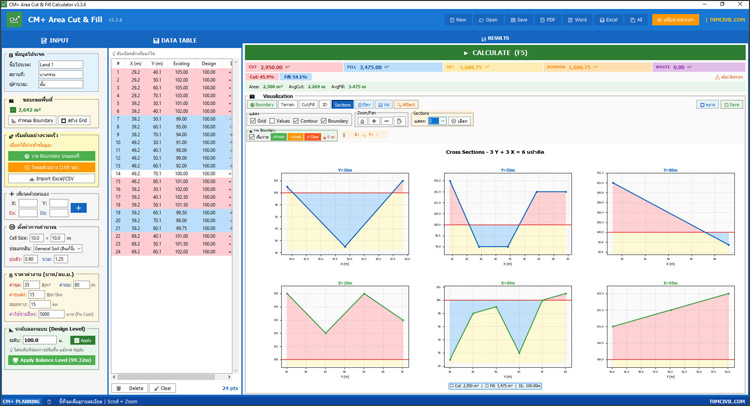Switch to the DATA TABLE tab
This screenshot has width=750, height=406.
pos(175,40)
